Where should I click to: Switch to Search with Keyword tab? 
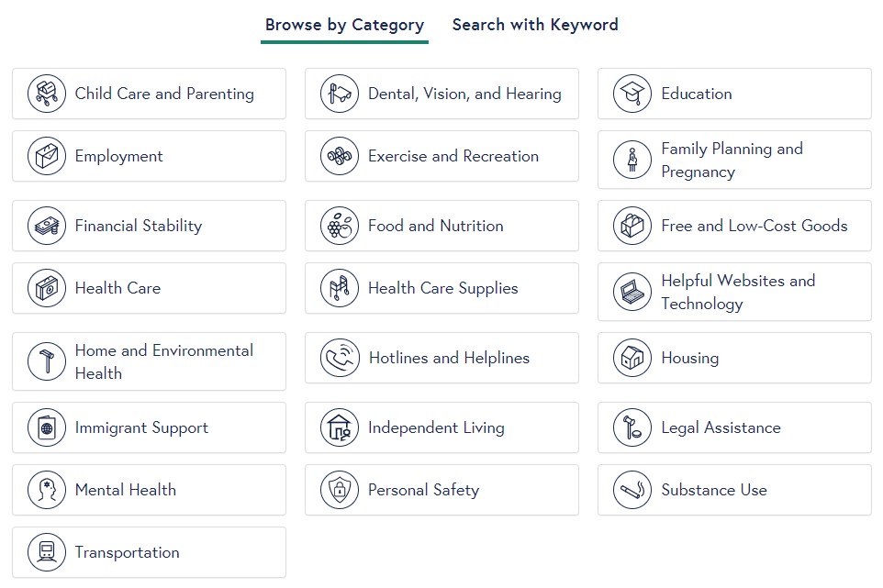pos(535,25)
